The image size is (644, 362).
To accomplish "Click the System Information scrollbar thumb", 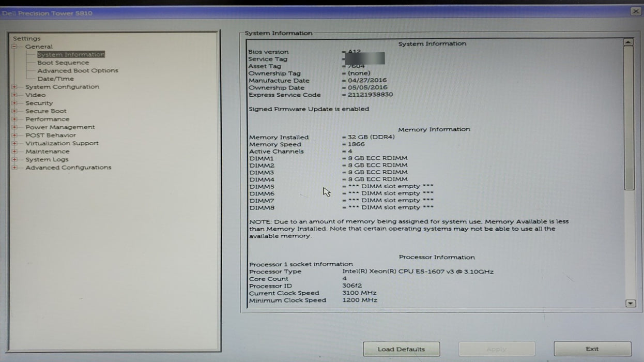I will pyautogui.click(x=629, y=118).
